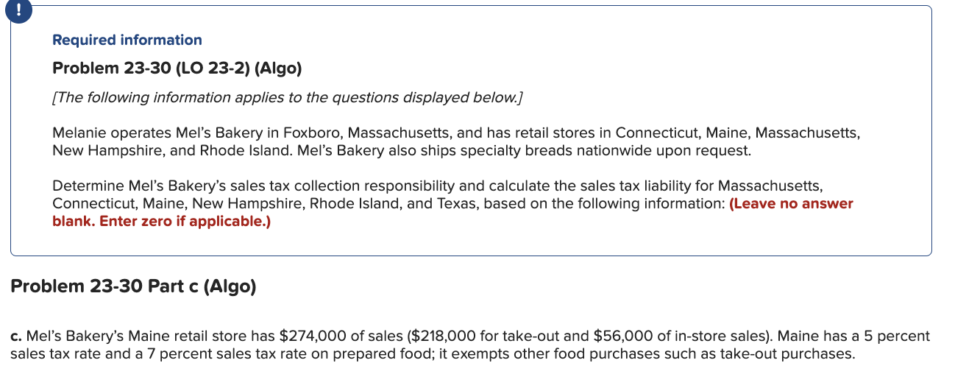This screenshot has height=377, width=980.
Task: Click the red "Leave no answer blank" instruction
Action: (452, 212)
